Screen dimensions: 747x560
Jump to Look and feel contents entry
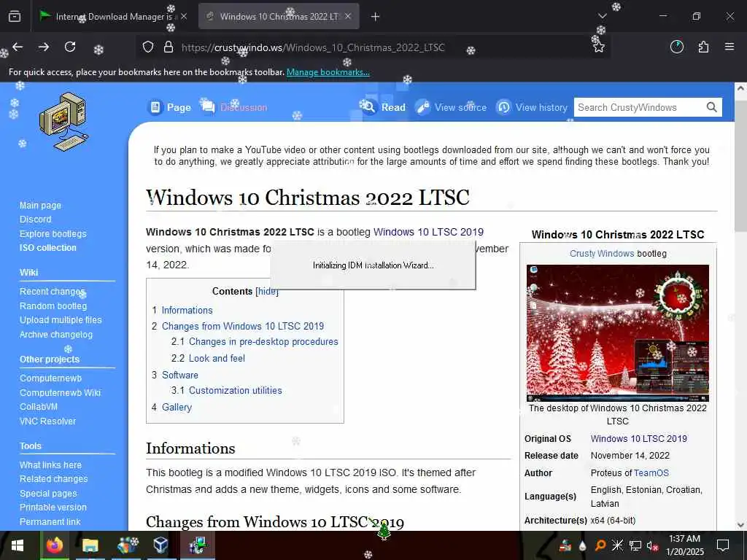pos(217,358)
